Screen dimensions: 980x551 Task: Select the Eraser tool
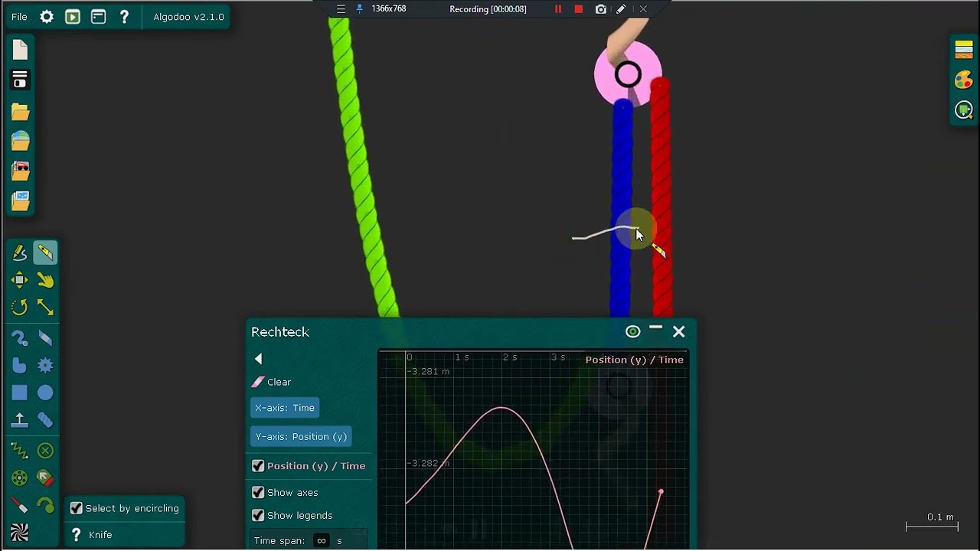pyautogui.click(x=45, y=337)
